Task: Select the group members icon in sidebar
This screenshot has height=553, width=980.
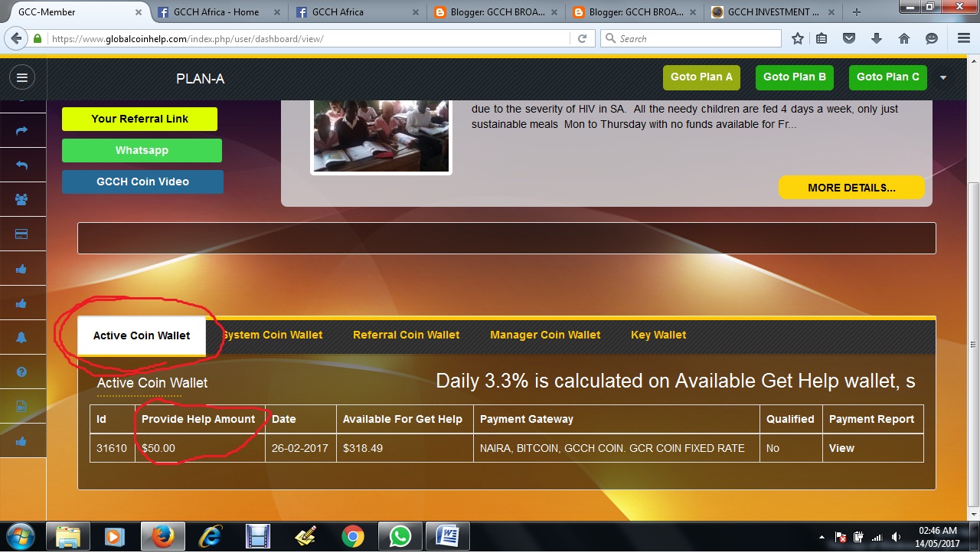Action: point(22,199)
